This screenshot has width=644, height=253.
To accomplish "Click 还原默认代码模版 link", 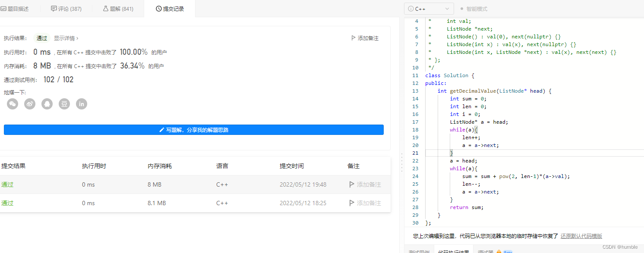I will coord(581,236).
